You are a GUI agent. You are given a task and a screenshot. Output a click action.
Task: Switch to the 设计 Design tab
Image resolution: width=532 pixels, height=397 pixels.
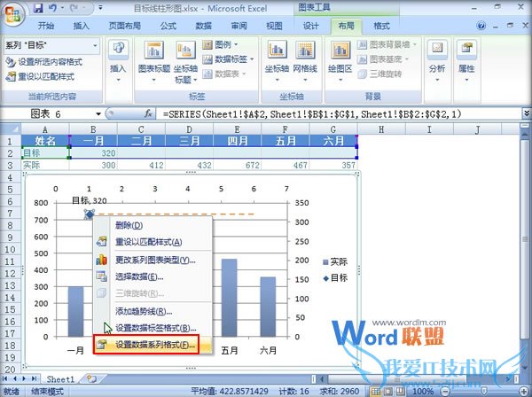point(311,26)
